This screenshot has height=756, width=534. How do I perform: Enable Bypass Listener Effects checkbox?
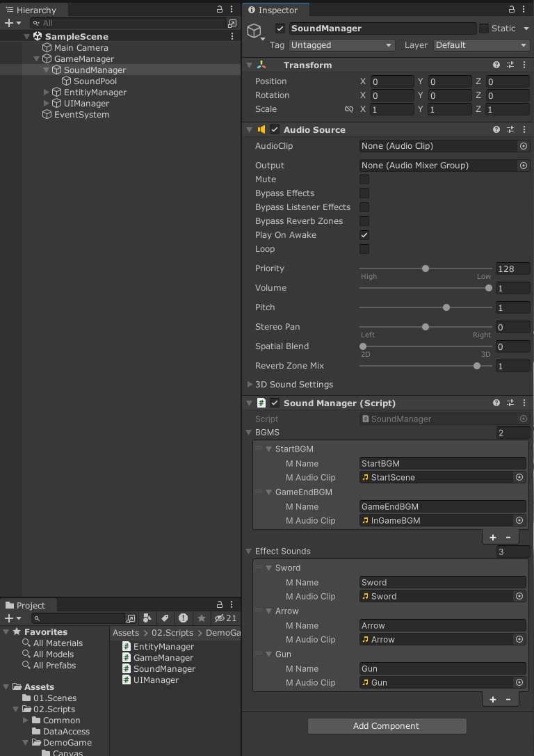pos(364,207)
